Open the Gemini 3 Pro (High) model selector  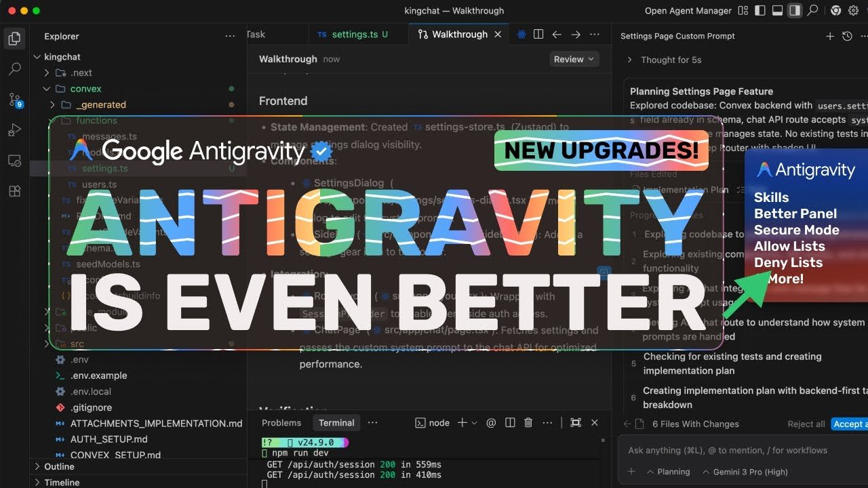pyautogui.click(x=745, y=472)
